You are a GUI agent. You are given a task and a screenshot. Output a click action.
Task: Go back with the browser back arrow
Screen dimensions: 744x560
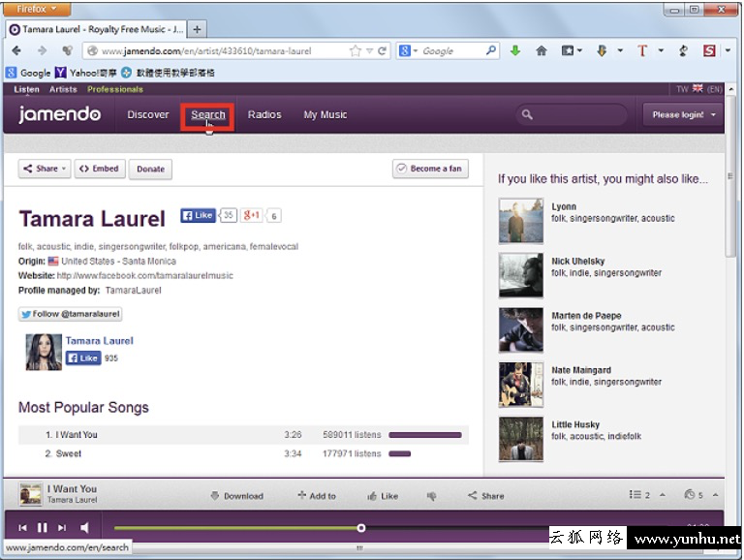(x=16, y=50)
